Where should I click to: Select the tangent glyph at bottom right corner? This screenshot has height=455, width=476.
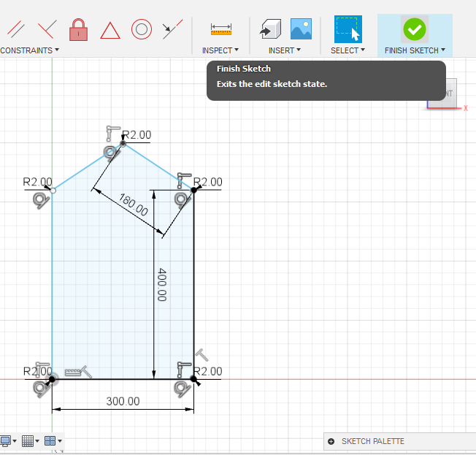tap(182, 390)
